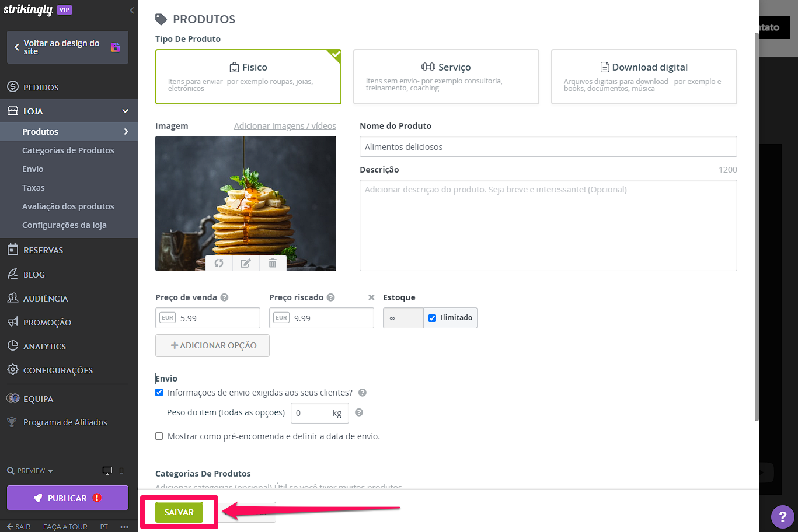Click the Preço riscado input

click(322, 318)
